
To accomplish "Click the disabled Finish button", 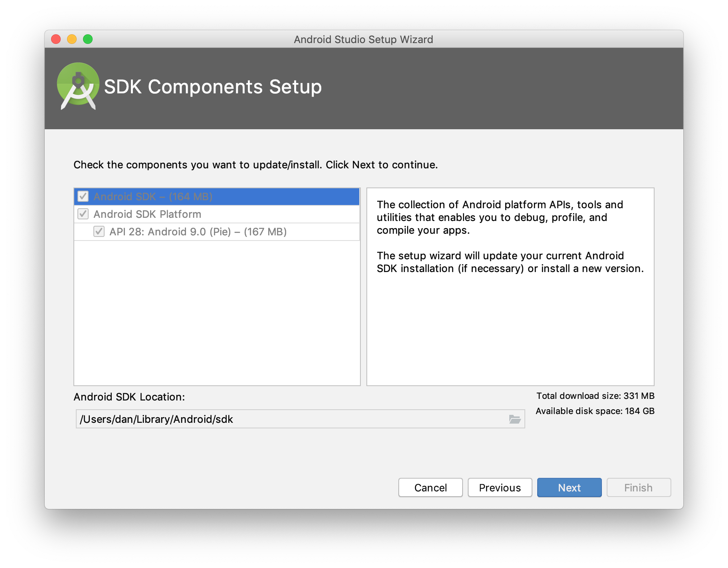I will point(638,487).
